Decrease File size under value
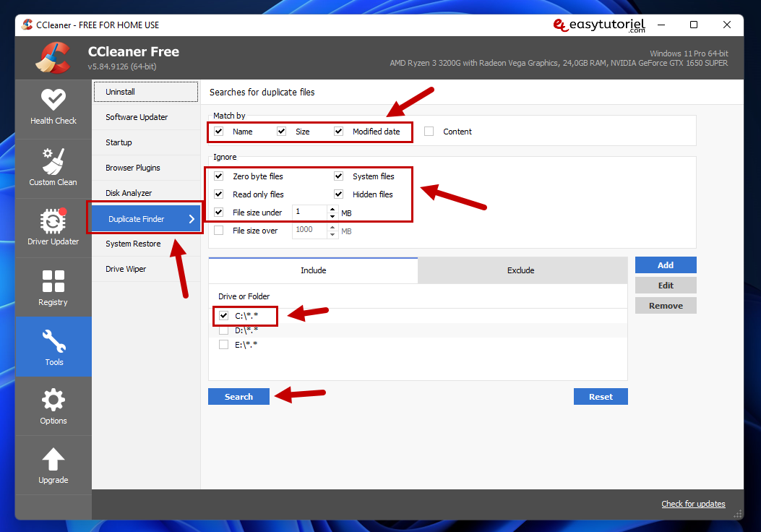761x532 pixels. coord(332,216)
